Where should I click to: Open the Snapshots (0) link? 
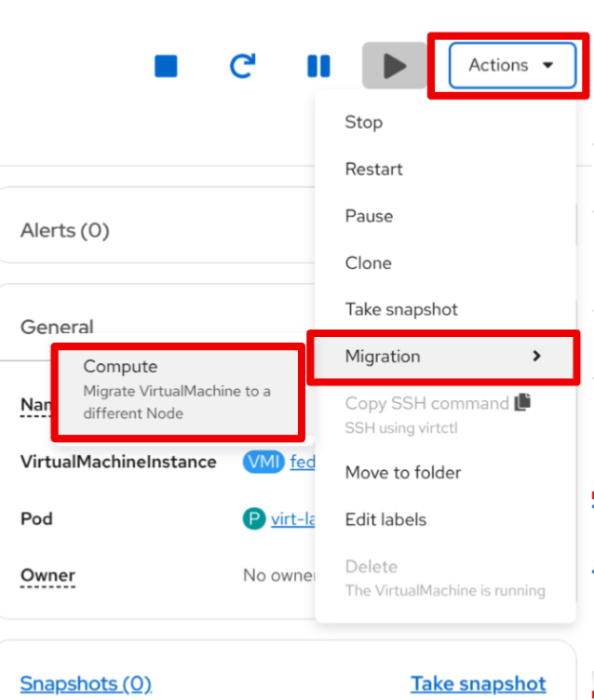pyautogui.click(x=86, y=684)
